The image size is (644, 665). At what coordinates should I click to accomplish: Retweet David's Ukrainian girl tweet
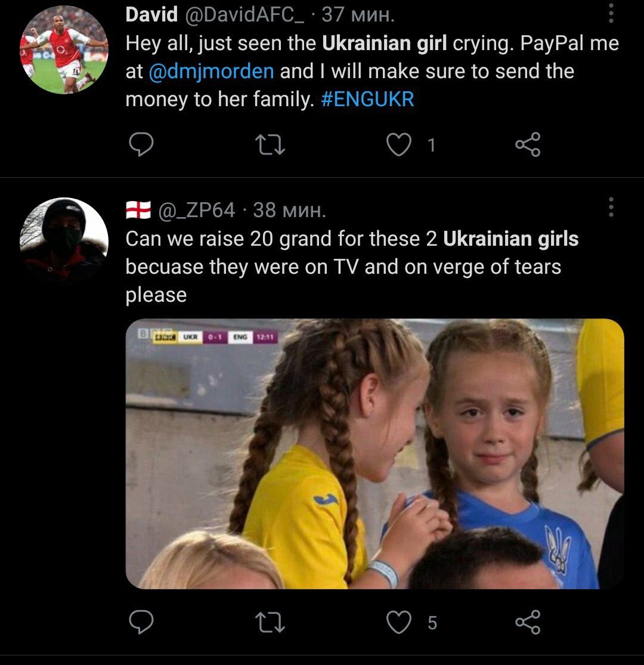[270, 144]
